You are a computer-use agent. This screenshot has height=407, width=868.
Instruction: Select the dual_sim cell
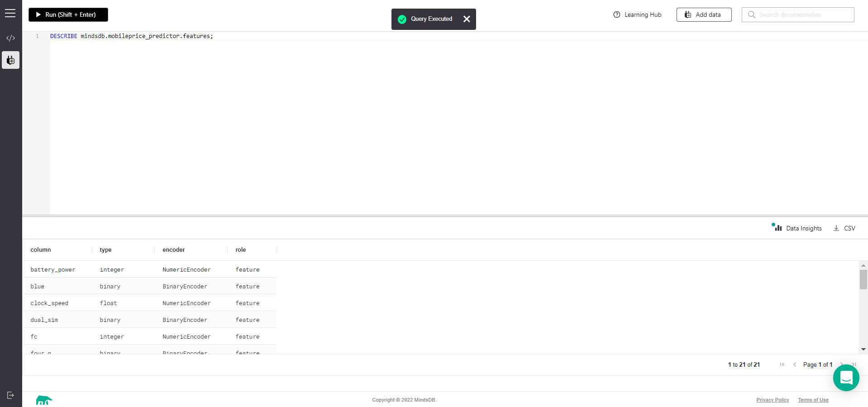click(x=44, y=320)
